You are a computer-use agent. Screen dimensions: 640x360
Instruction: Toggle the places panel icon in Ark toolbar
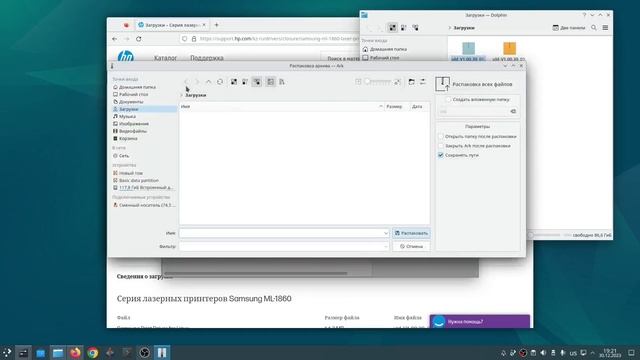271,82
